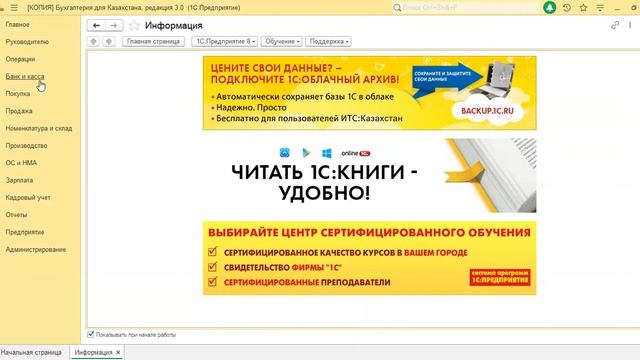Open the certified training center banner

coord(369,258)
